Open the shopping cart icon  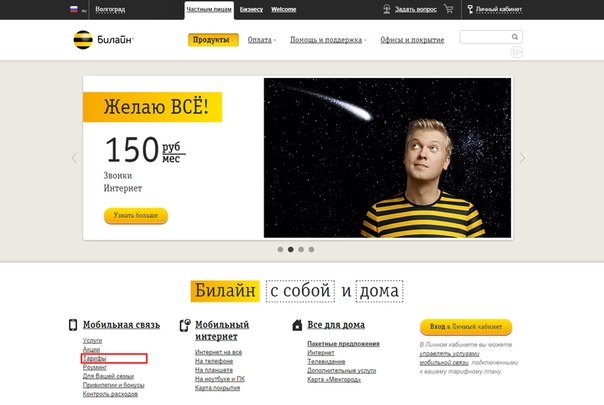click(x=448, y=9)
